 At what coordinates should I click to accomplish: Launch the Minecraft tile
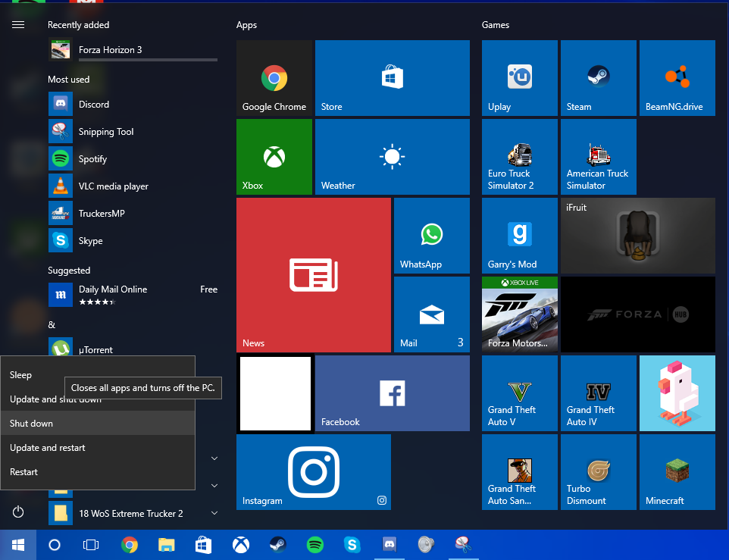pyautogui.click(x=677, y=471)
